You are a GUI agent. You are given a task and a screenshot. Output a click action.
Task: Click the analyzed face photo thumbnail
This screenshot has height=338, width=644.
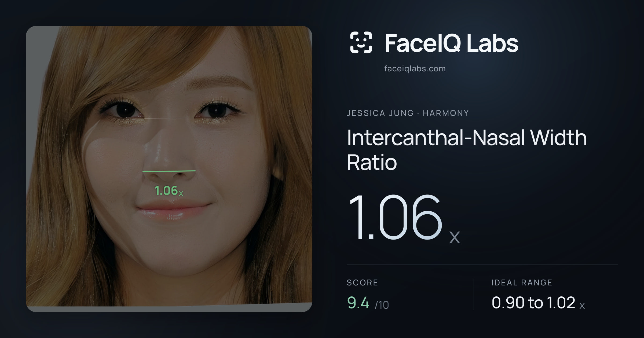tap(169, 169)
